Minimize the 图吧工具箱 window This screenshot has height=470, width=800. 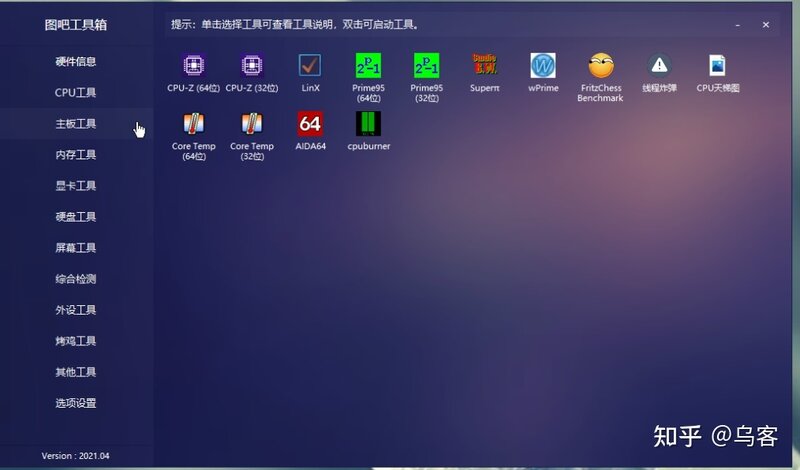pos(738,25)
